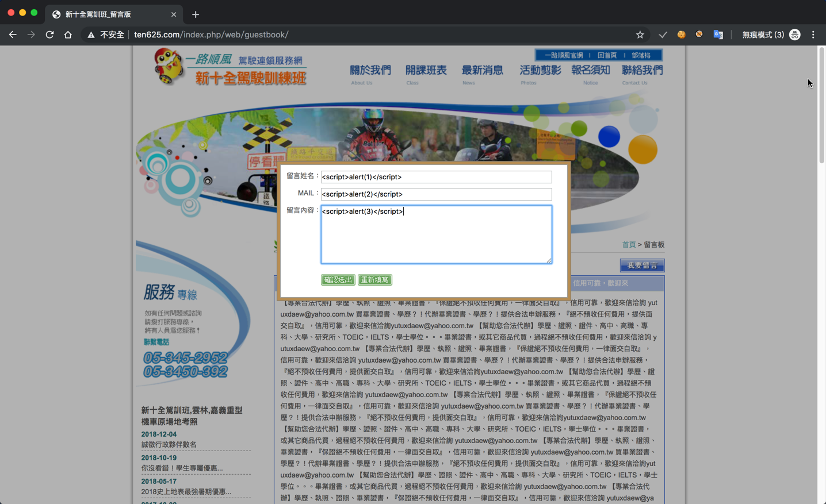Click the 2018-12-04 news date
Viewport: 826px width, 504px height.
(x=159, y=434)
